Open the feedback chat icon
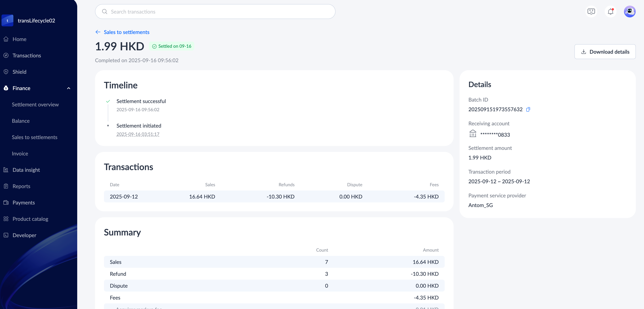This screenshot has width=644, height=309. pos(591,12)
